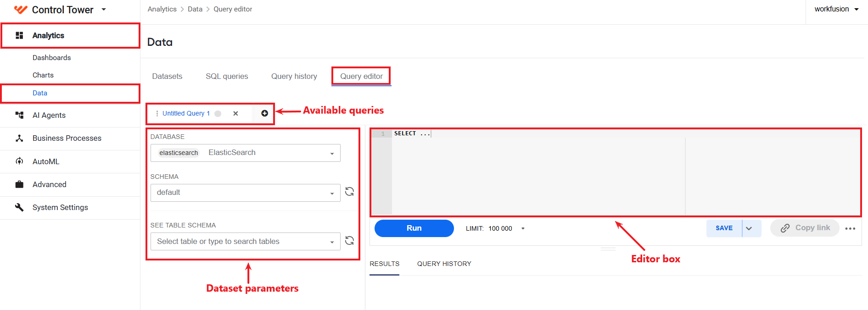Refresh the table list icon
The width and height of the screenshot is (868, 310).
[349, 240]
